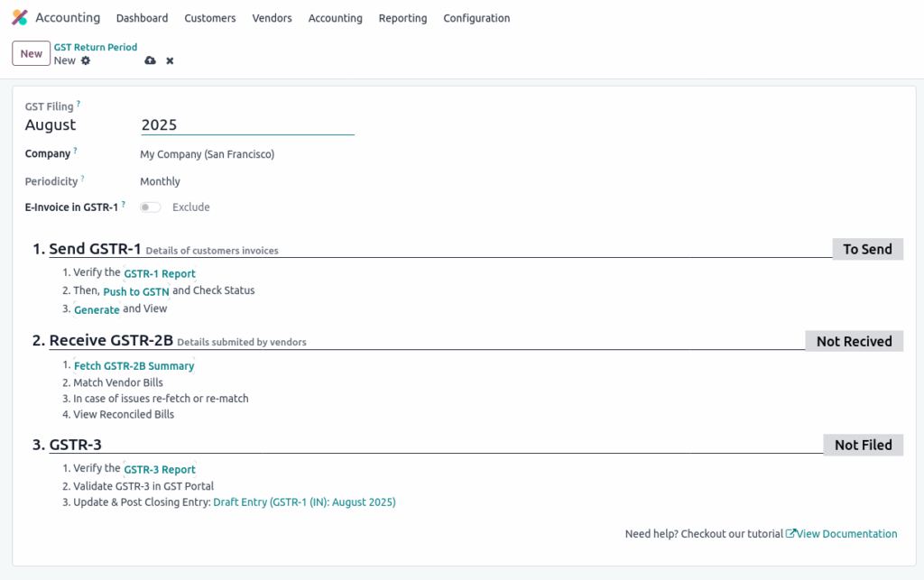Show the help tooltip for Company
This screenshot has width=924, height=580.
(76, 151)
